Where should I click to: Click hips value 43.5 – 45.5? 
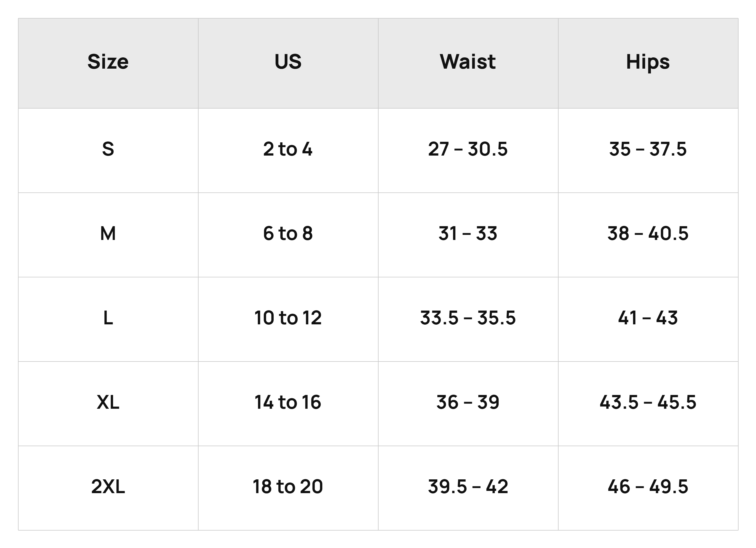tap(648, 402)
